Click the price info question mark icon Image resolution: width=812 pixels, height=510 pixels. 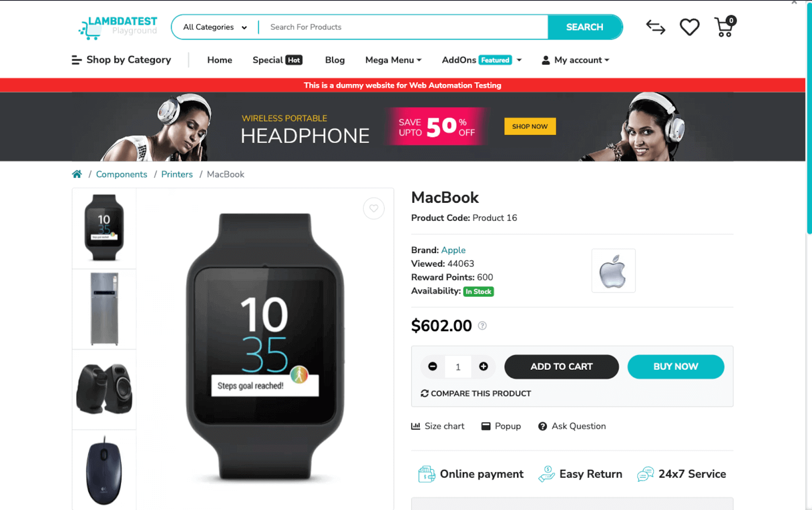482,326
